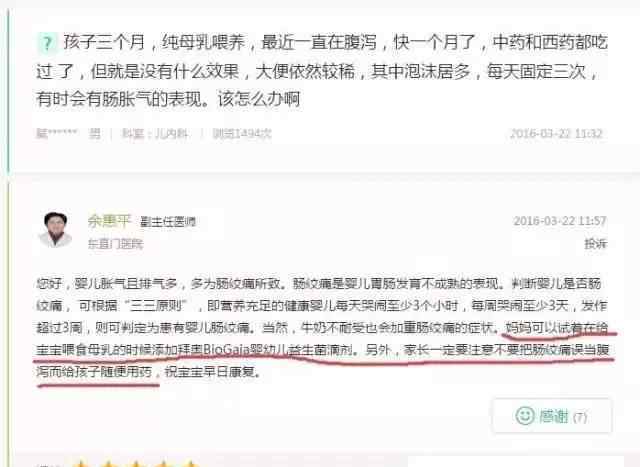Click the answer timestamp 2016-03-22 11:57
This screenshot has height=467, width=640.
point(560,221)
